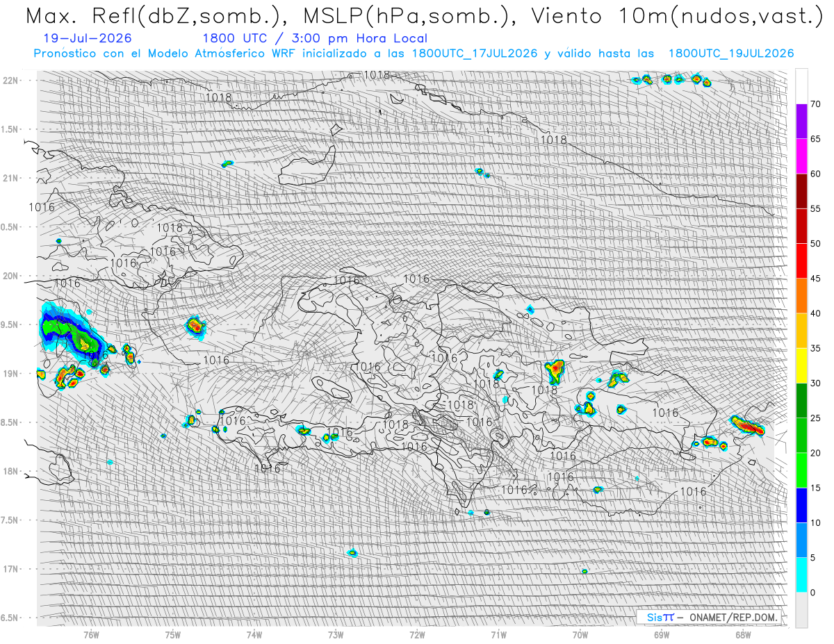Click the colorbar label '55'
The image size is (834, 644).
(815, 208)
